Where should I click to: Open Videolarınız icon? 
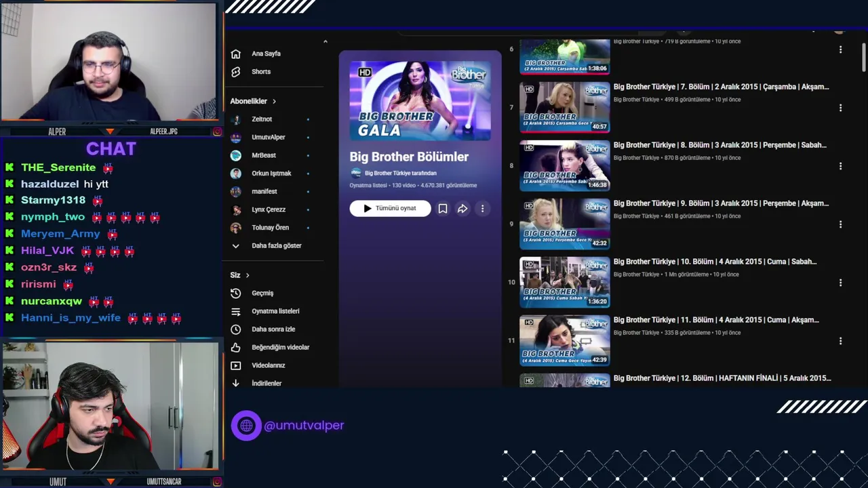click(x=235, y=365)
